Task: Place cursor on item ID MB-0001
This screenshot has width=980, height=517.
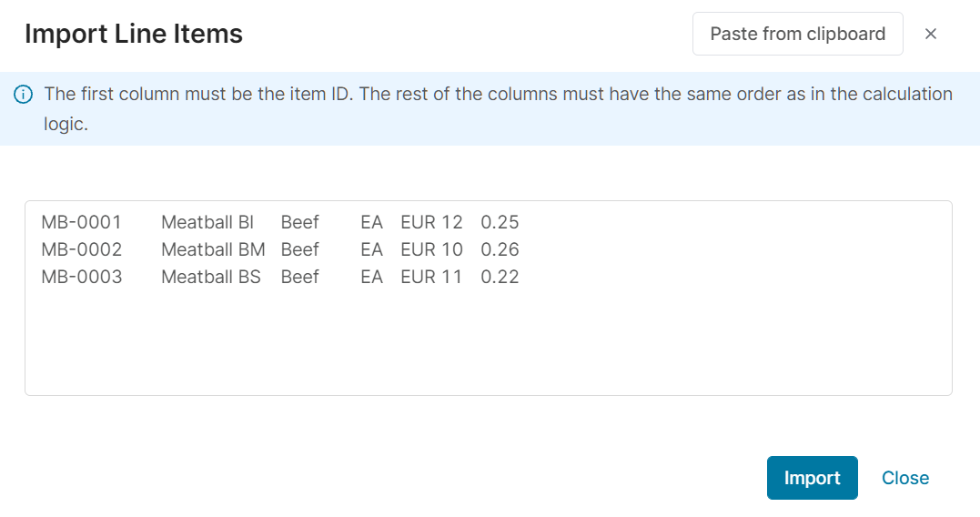Action: click(x=81, y=222)
